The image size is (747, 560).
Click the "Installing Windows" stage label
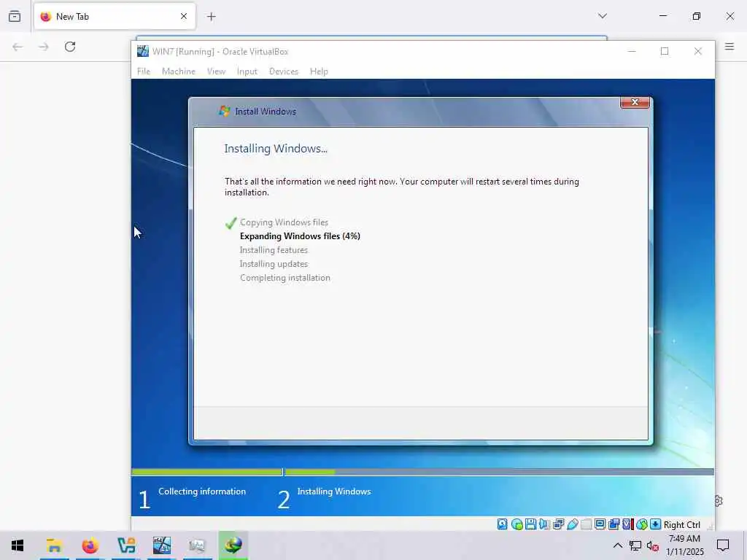(x=334, y=491)
